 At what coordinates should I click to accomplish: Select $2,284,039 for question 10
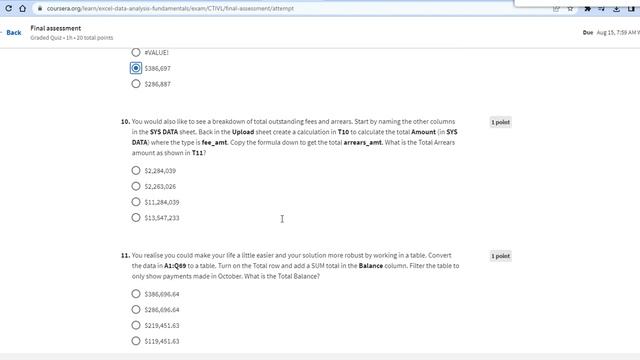tap(136, 171)
